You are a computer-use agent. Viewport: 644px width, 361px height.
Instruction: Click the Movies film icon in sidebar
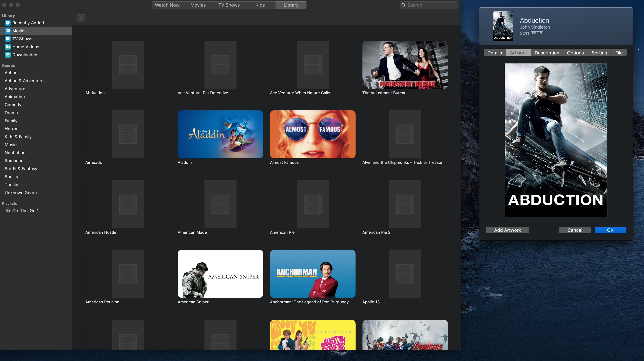tap(8, 31)
